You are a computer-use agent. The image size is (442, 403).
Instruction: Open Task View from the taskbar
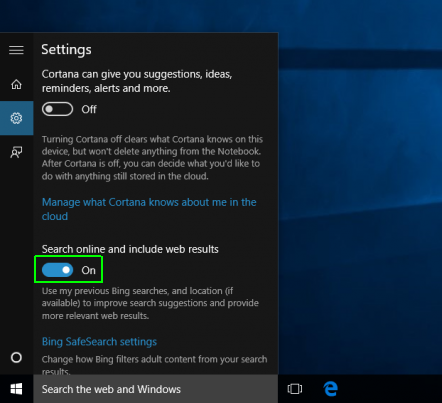(x=295, y=389)
